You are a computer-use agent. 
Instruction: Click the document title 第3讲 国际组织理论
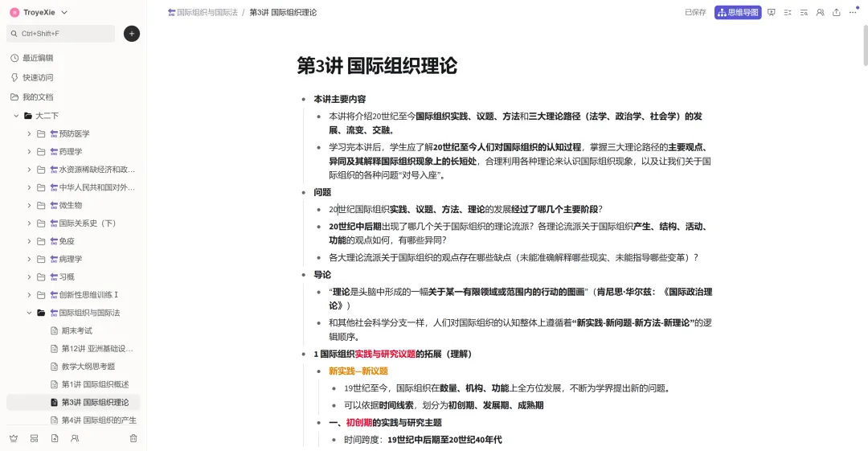[x=377, y=65]
